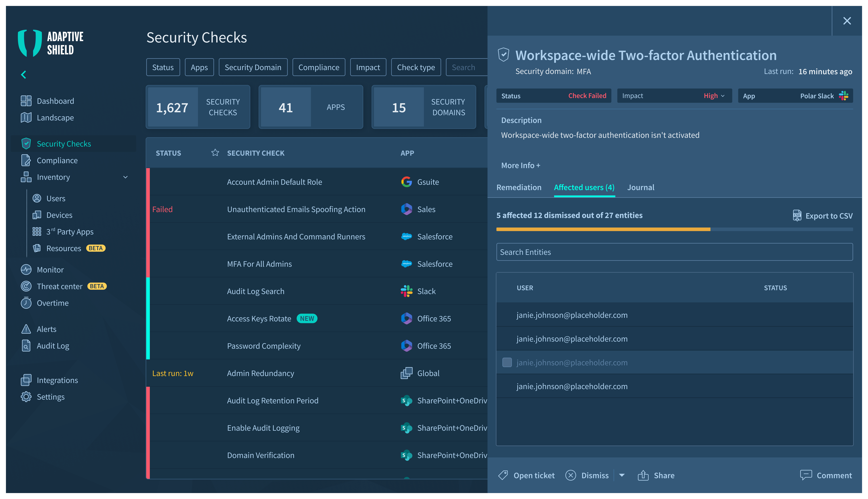Select the Affected users (4) tab
Image resolution: width=868 pixels, height=499 pixels.
point(584,187)
